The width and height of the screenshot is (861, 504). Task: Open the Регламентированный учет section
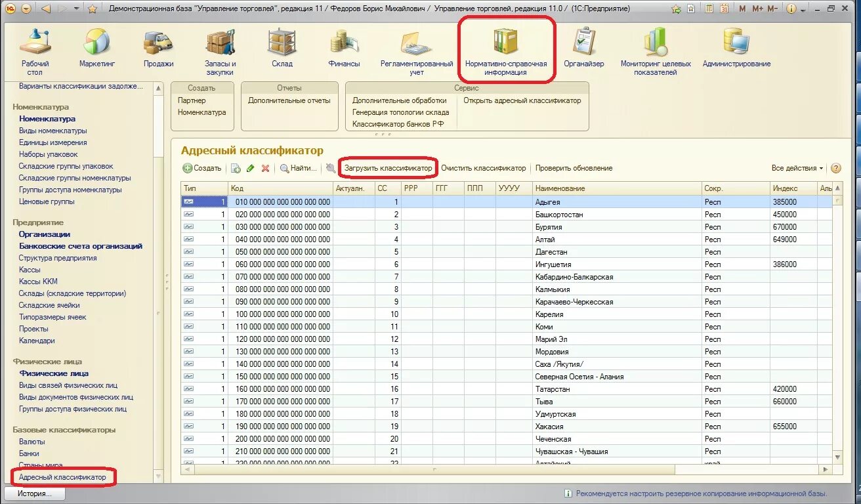click(x=417, y=52)
